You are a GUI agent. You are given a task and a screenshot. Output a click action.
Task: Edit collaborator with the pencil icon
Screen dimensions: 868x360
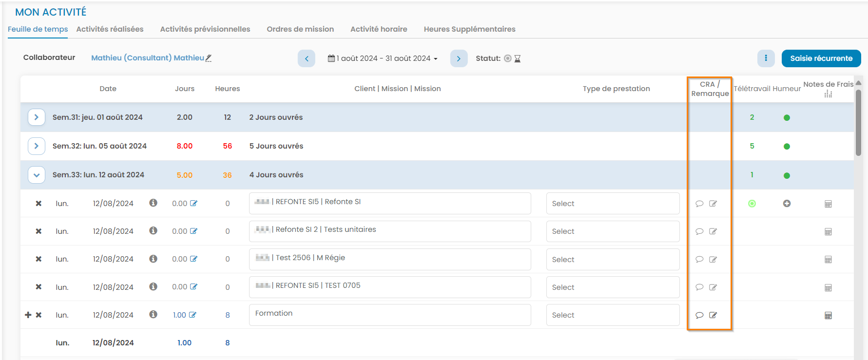pyautogui.click(x=209, y=58)
